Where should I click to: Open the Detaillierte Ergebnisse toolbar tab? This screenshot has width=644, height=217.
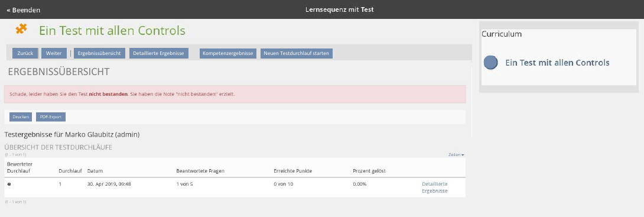(x=158, y=53)
